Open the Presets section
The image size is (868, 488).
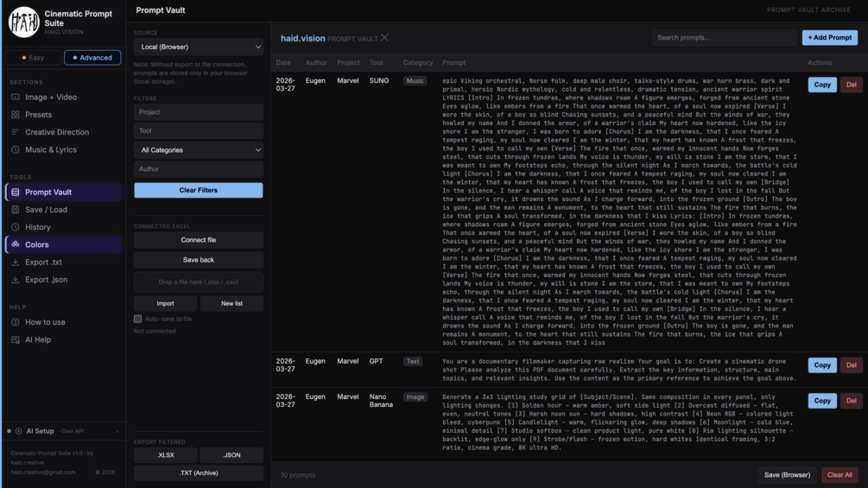(64, 115)
